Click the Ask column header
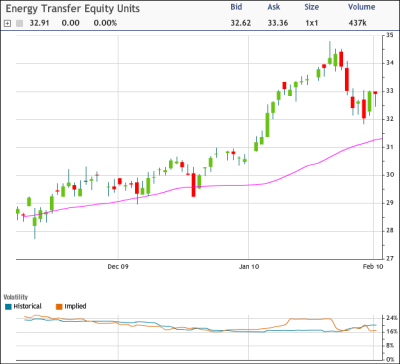Viewport: 400px width, 364px height. [x=274, y=7]
